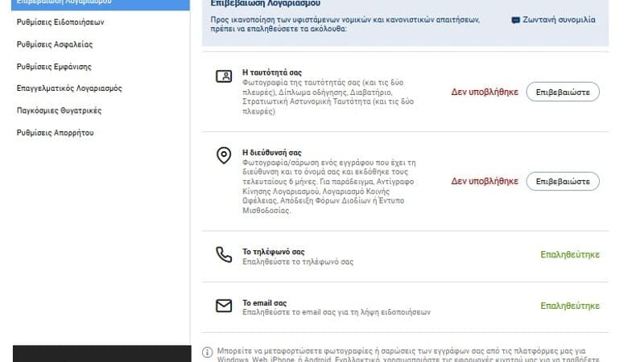Click the identity card icon
The width and height of the screenshot is (644, 362).
(x=224, y=76)
